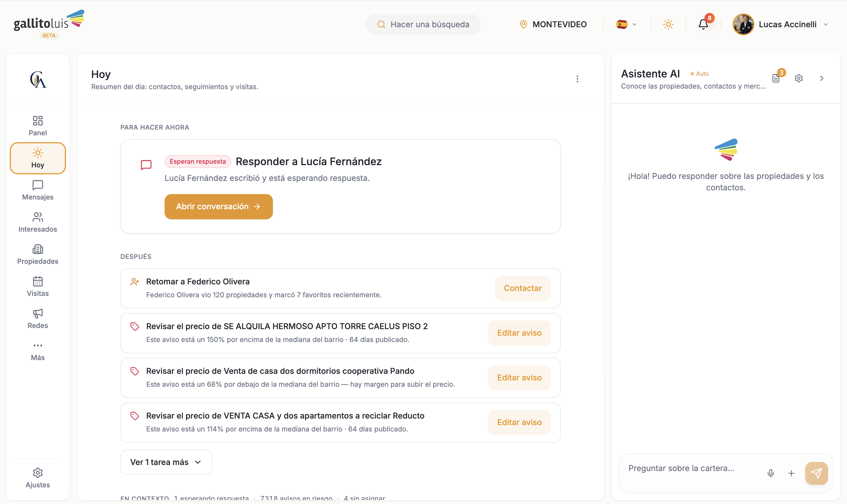Open the Propiedades sidebar item
Viewport: 847px width, 504px height.
[x=38, y=254]
